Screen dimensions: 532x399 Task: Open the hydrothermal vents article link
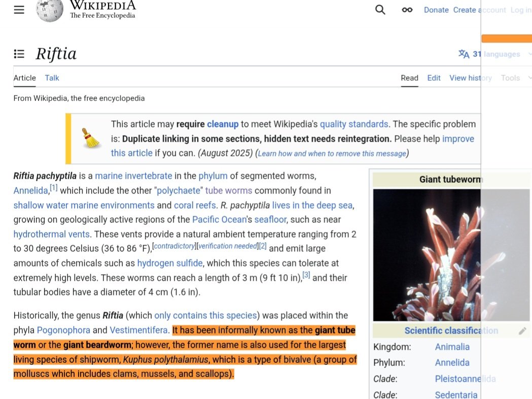[x=51, y=234]
